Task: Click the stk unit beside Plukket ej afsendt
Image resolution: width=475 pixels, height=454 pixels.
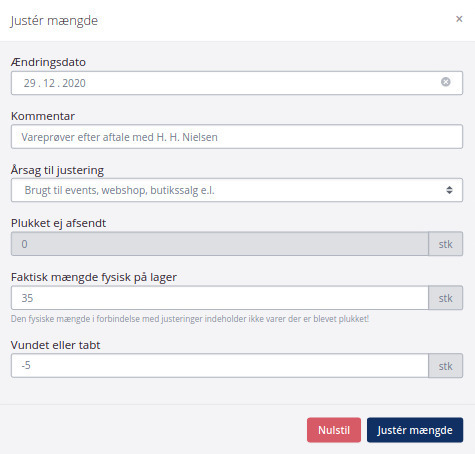Action: pyautogui.click(x=445, y=244)
